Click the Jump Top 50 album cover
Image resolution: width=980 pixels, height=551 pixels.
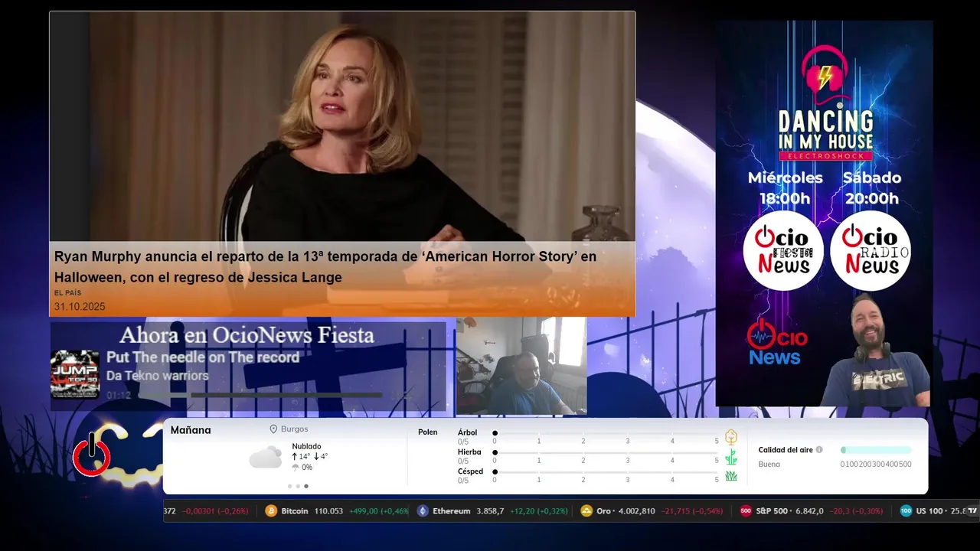[75, 374]
